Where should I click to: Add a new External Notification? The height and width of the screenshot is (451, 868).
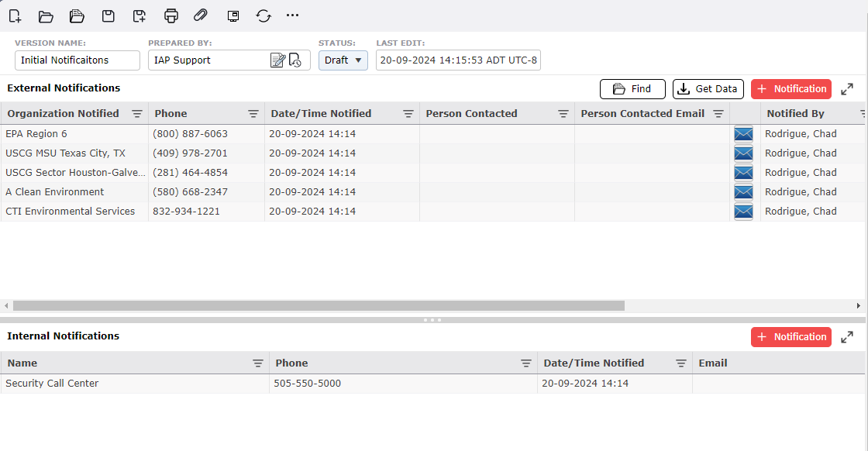pos(790,89)
